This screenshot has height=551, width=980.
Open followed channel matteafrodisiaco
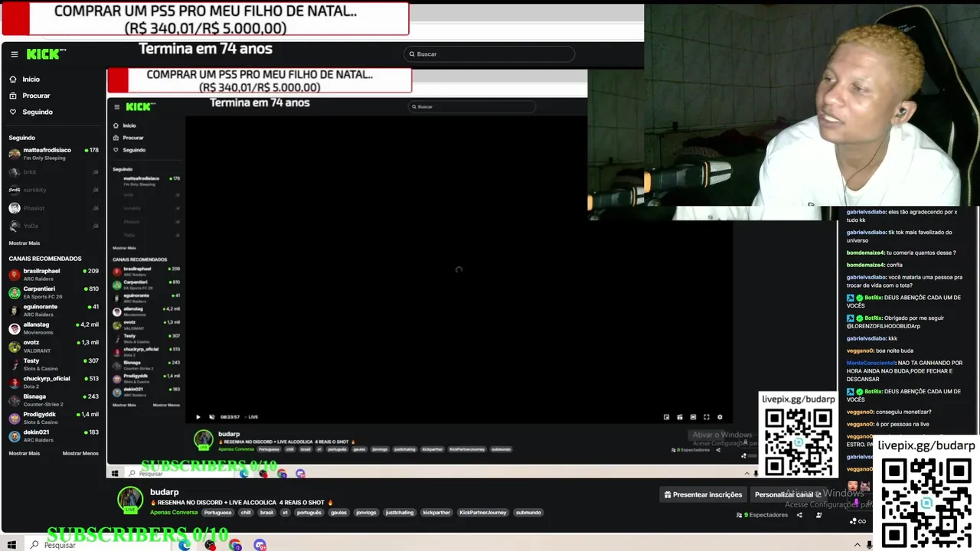pos(54,153)
